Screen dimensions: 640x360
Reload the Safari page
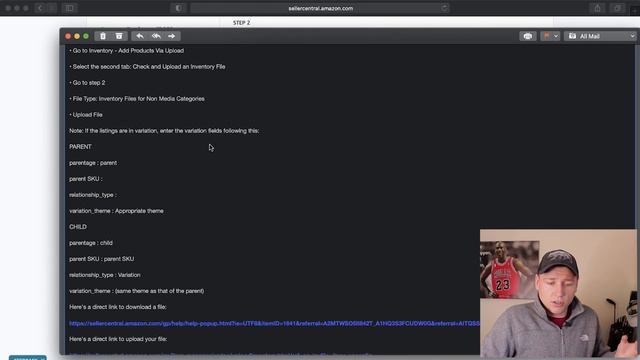pos(444,8)
